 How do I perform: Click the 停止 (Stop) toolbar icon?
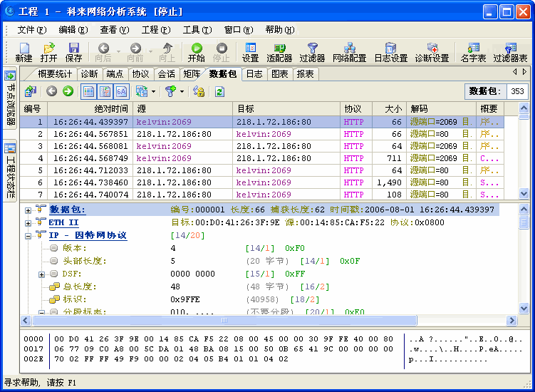tap(222, 52)
